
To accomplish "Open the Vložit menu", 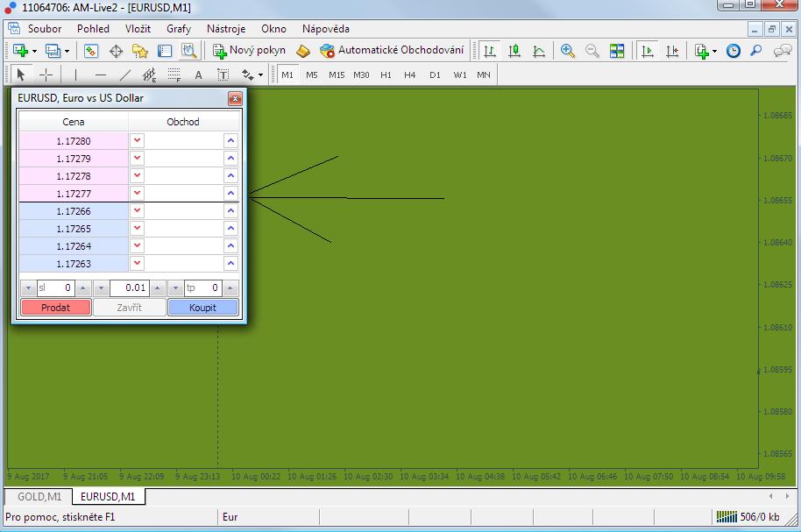I will pos(138,29).
